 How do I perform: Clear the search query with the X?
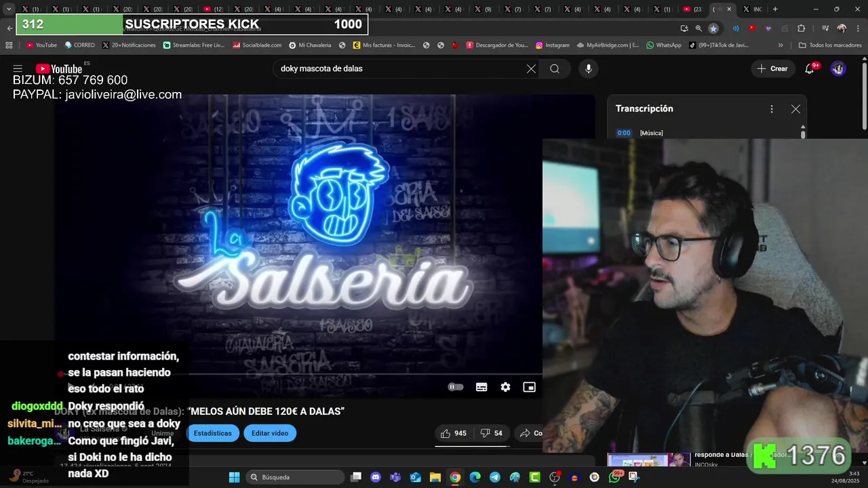coord(531,68)
